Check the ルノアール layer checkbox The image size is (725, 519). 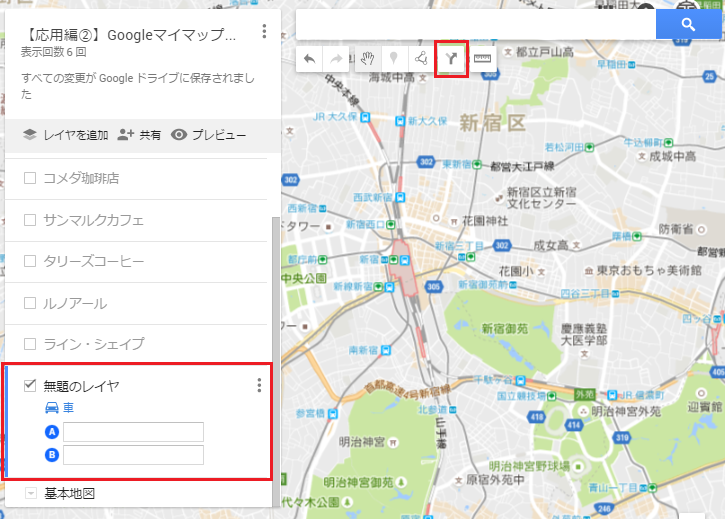pyautogui.click(x=30, y=303)
